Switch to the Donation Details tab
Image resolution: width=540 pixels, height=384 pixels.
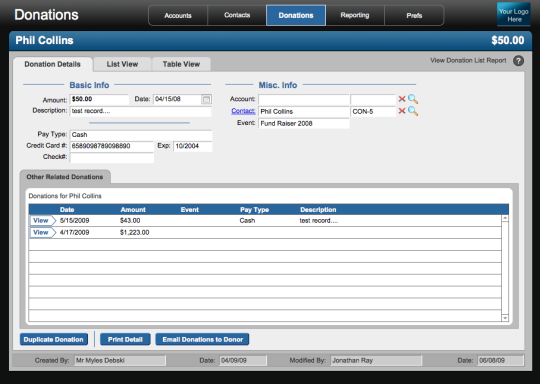point(53,64)
